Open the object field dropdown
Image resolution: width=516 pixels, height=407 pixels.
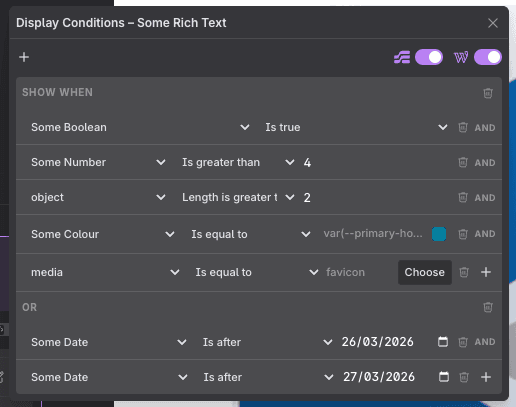[98, 197]
